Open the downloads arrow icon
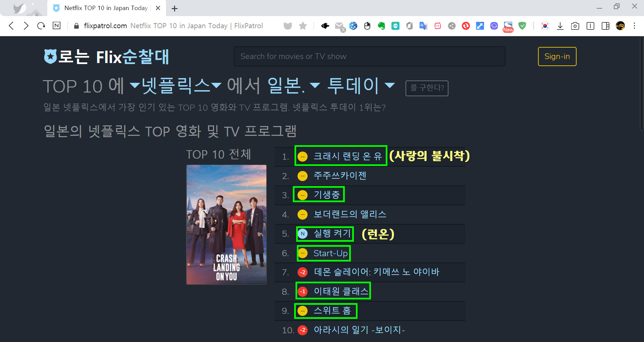 (560, 26)
